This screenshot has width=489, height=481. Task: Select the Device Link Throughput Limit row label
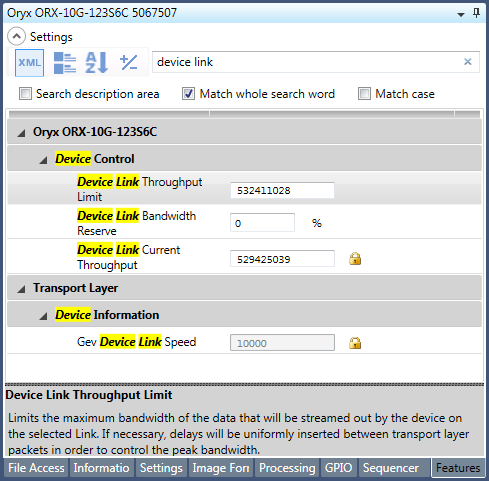click(140, 189)
